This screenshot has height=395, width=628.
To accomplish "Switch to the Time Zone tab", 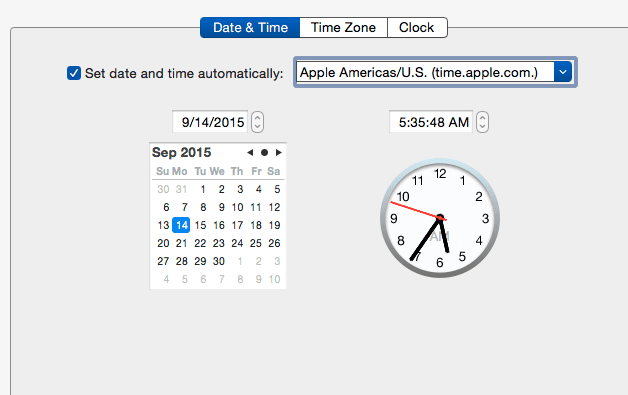I will tap(343, 28).
